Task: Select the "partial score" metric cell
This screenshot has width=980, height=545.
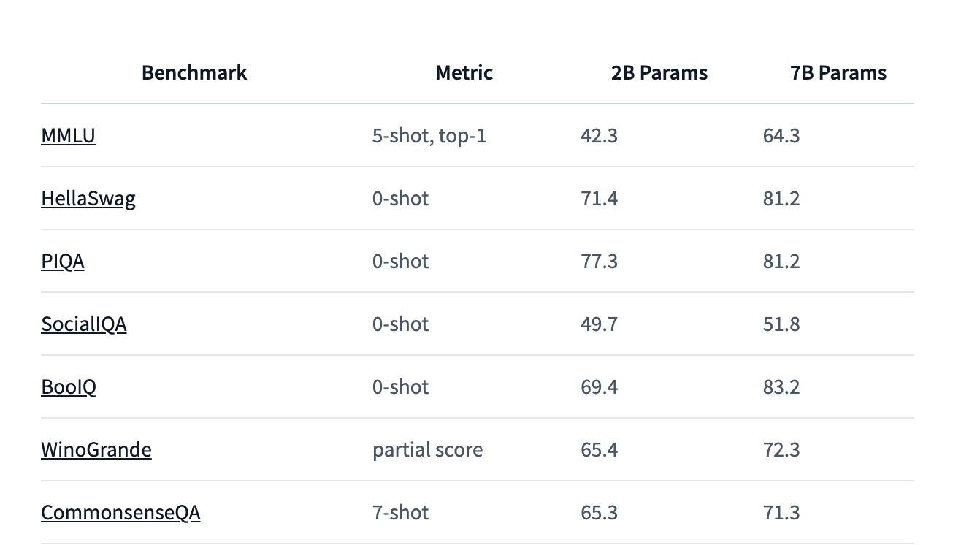Action: click(427, 450)
